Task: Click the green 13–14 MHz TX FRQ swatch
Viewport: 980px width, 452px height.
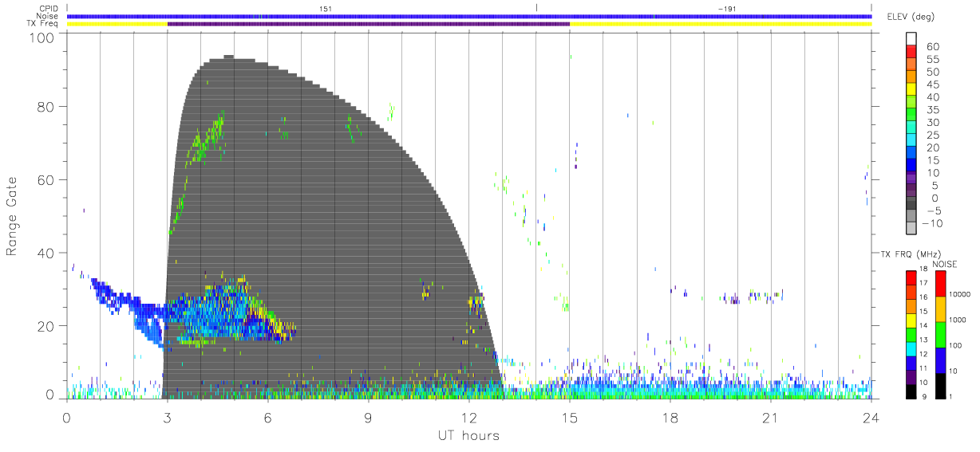Action: (911, 334)
